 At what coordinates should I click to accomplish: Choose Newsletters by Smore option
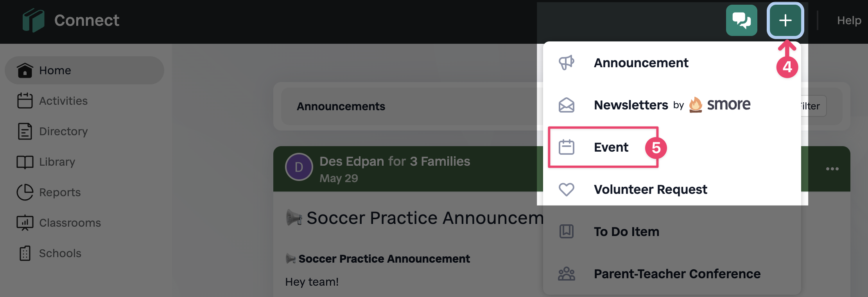tap(672, 105)
